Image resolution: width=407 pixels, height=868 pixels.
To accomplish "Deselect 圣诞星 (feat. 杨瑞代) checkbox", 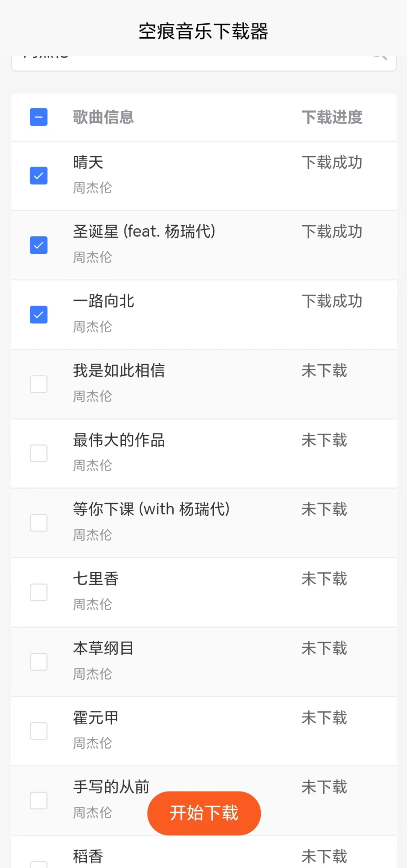I will click(x=38, y=245).
